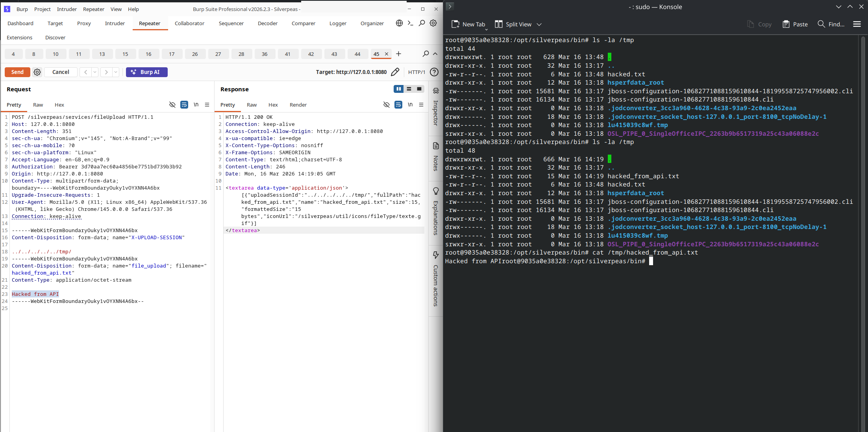Image resolution: width=868 pixels, height=432 pixels.
Task: Toggle hidden characters in the Response pane
Action: (387, 105)
